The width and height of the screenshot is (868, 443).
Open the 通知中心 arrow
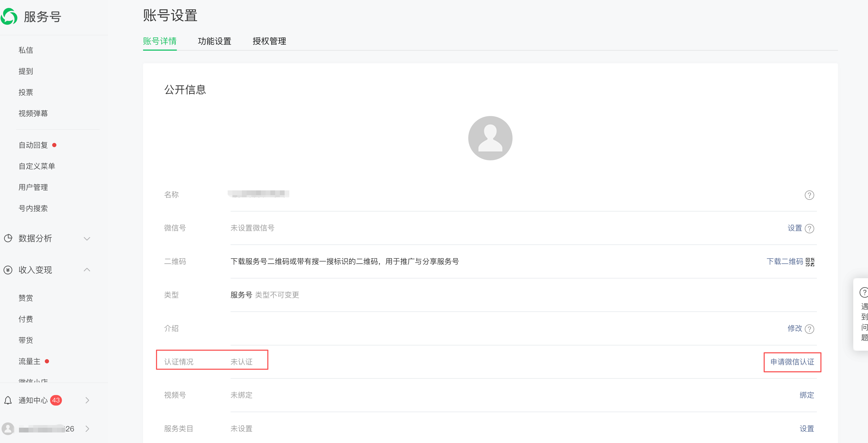87,401
